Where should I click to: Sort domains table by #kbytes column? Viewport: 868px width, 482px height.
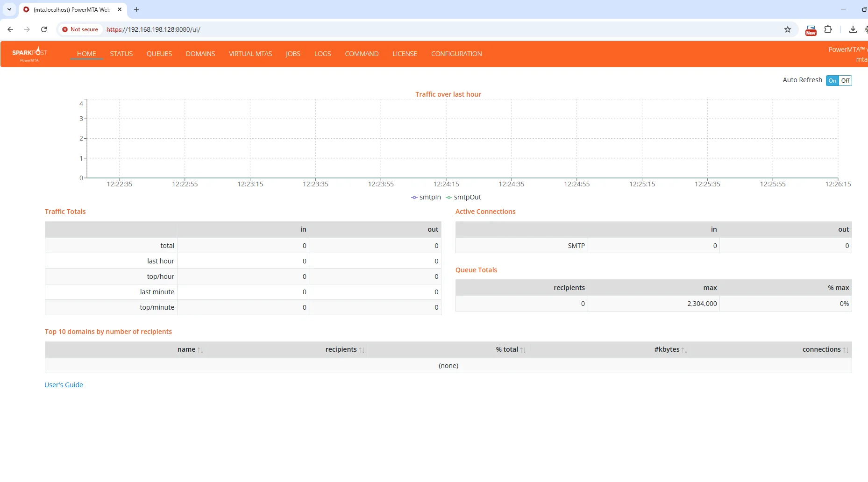pyautogui.click(x=670, y=349)
